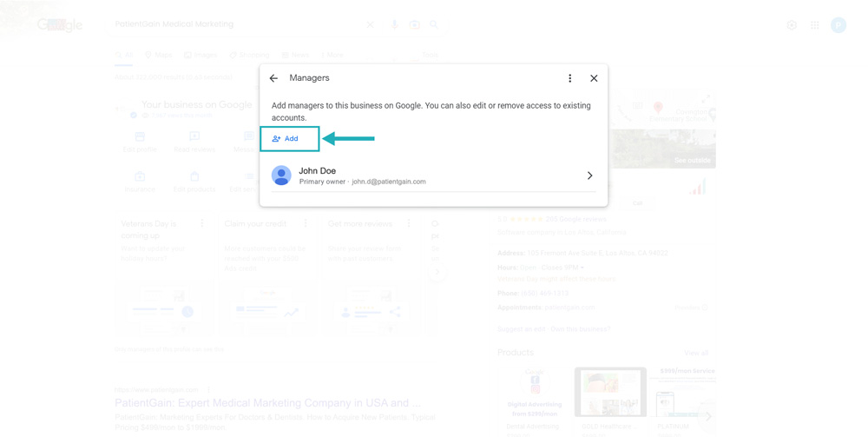Search by image with camera icon
This screenshot has height=437, width=868.
414,24
